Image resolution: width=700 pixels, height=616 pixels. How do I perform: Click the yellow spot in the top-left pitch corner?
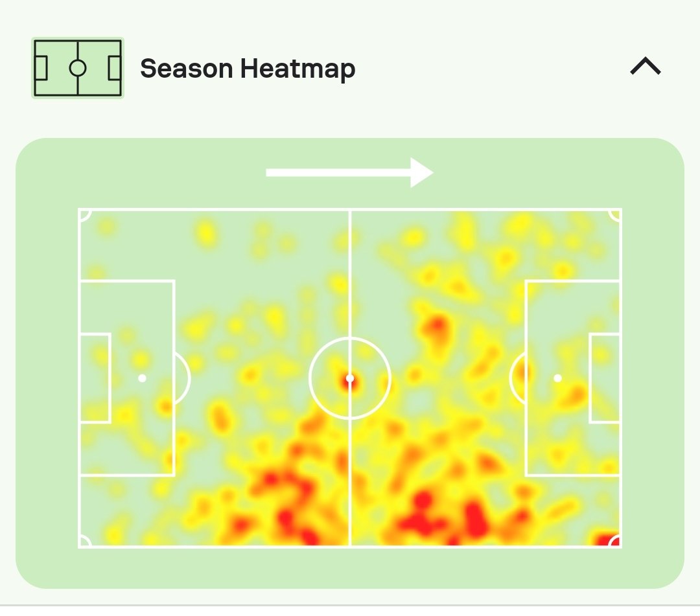pyautogui.click(x=106, y=227)
